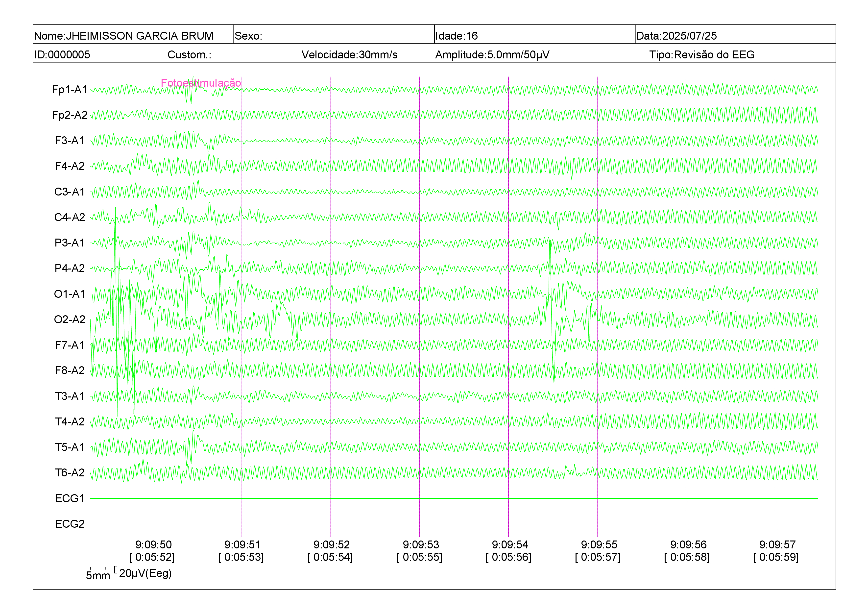
Task: Select the F8-A2 channel label
Action: click(x=70, y=370)
